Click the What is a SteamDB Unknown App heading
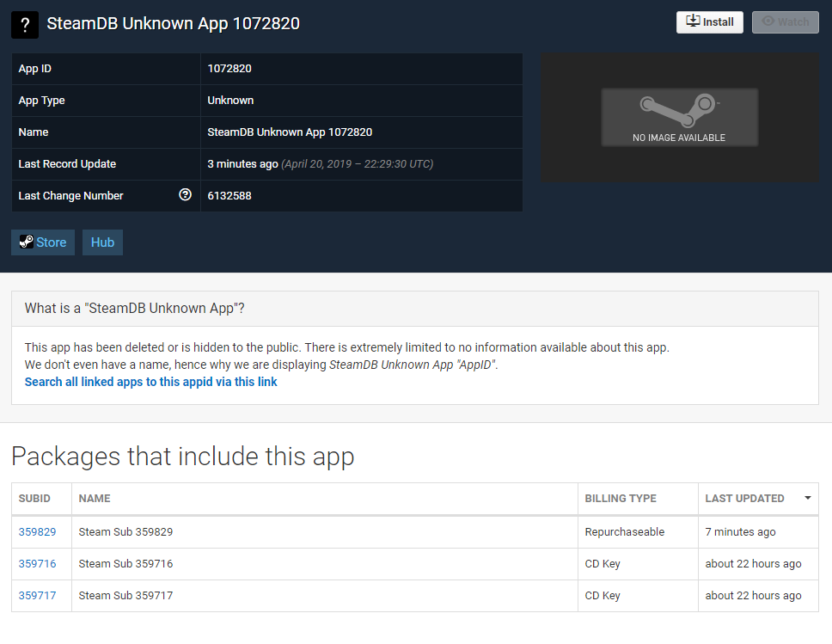 point(134,309)
